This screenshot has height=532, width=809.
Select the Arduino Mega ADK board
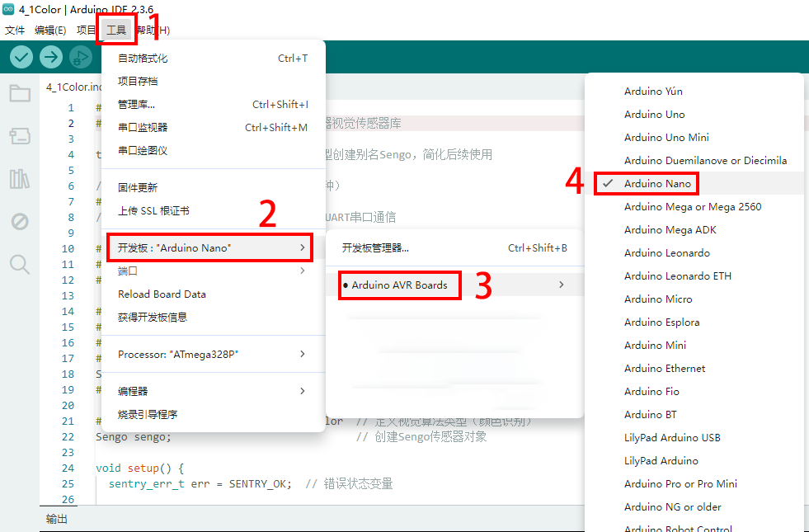pos(694,229)
